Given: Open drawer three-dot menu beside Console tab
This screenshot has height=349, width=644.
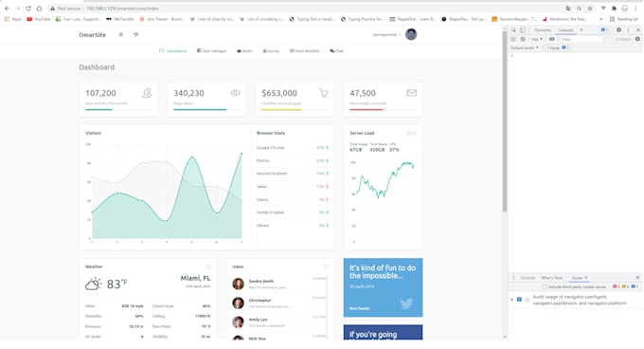Looking at the screenshot, I should click(x=513, y=278).
